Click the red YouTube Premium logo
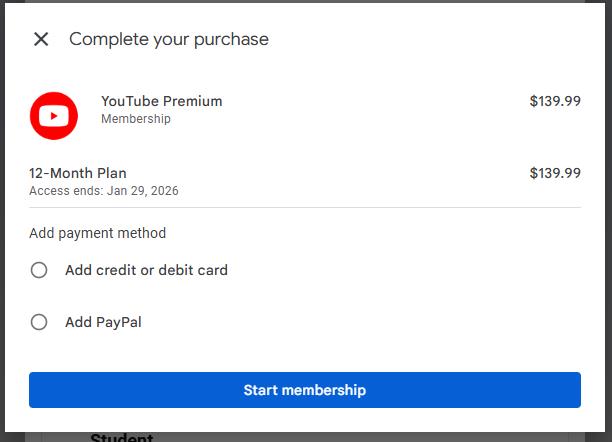 click(54, 116)
